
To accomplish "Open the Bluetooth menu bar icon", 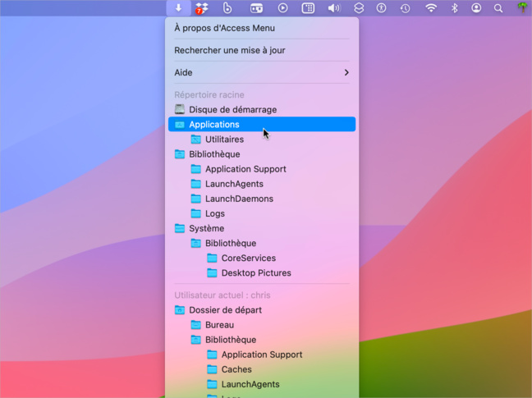I will pos(454,8).
